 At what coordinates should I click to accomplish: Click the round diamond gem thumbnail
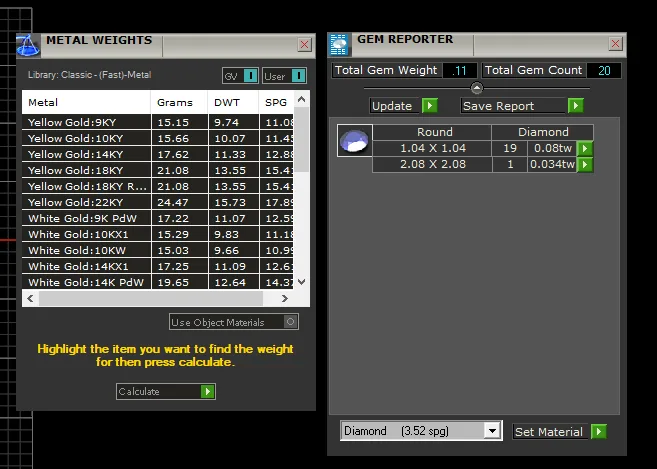coord(354,140)
